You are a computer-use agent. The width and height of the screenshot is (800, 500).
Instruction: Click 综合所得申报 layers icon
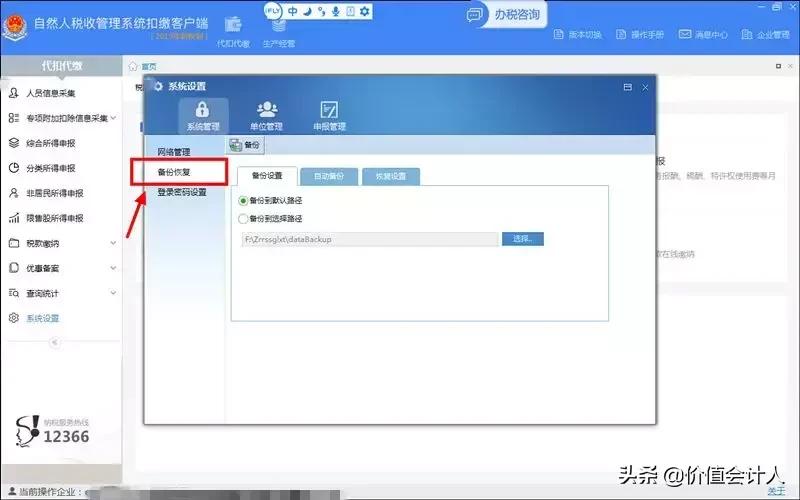click(14, 143)
